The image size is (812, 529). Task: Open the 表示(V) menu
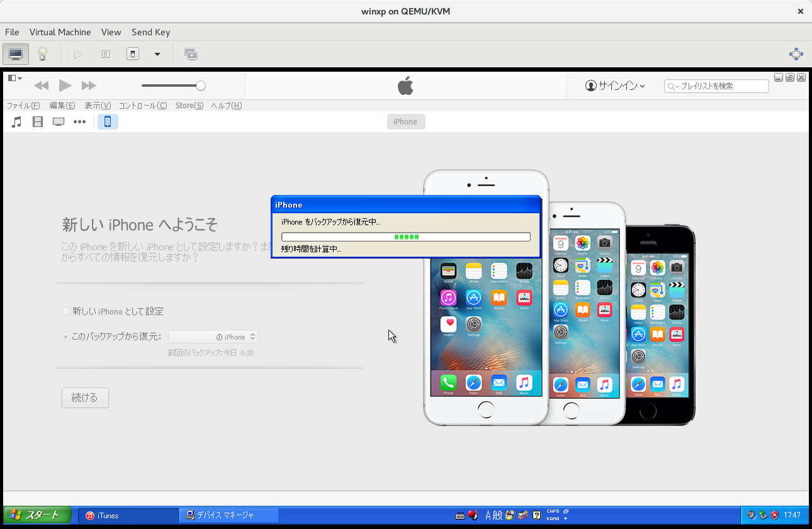coord(98,106)
